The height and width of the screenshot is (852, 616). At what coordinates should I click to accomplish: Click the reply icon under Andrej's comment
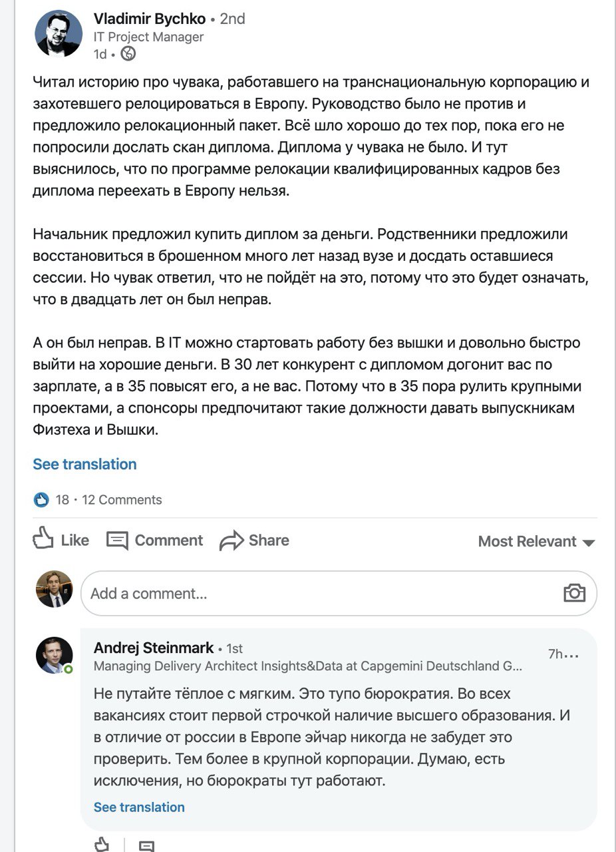pyautogui.click(x=146, y=845)
